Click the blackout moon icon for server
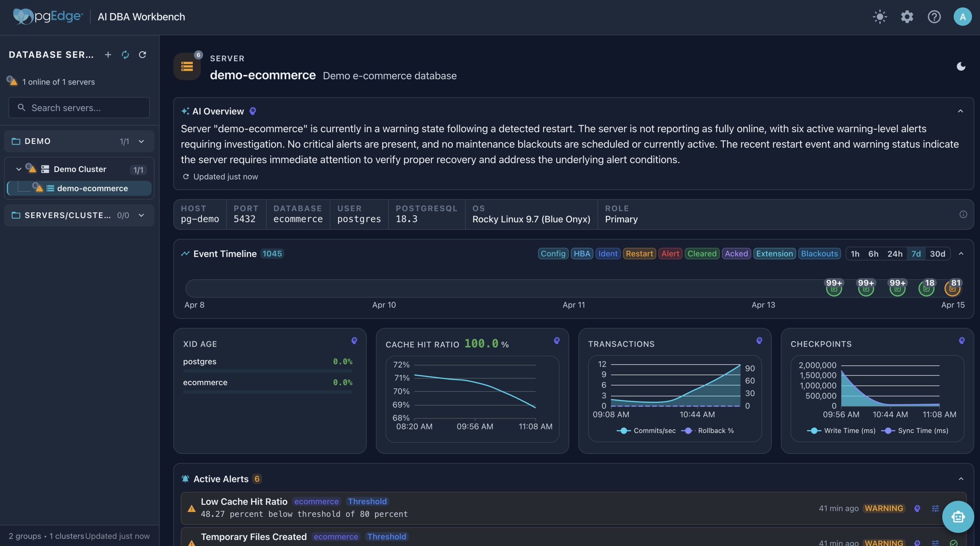980x546 pixels. (961, 66)
